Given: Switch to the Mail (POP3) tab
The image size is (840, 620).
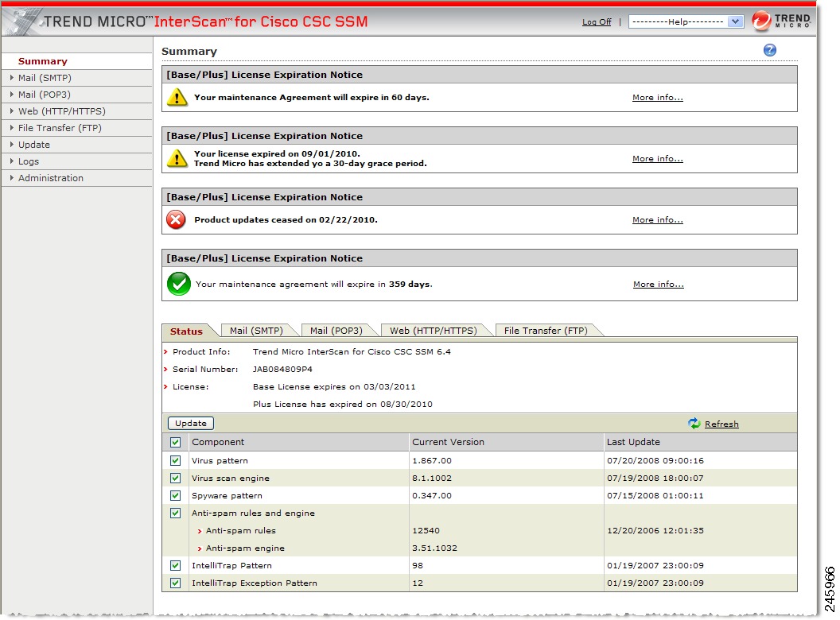Looking at the screenshot, I should (336, 331).
